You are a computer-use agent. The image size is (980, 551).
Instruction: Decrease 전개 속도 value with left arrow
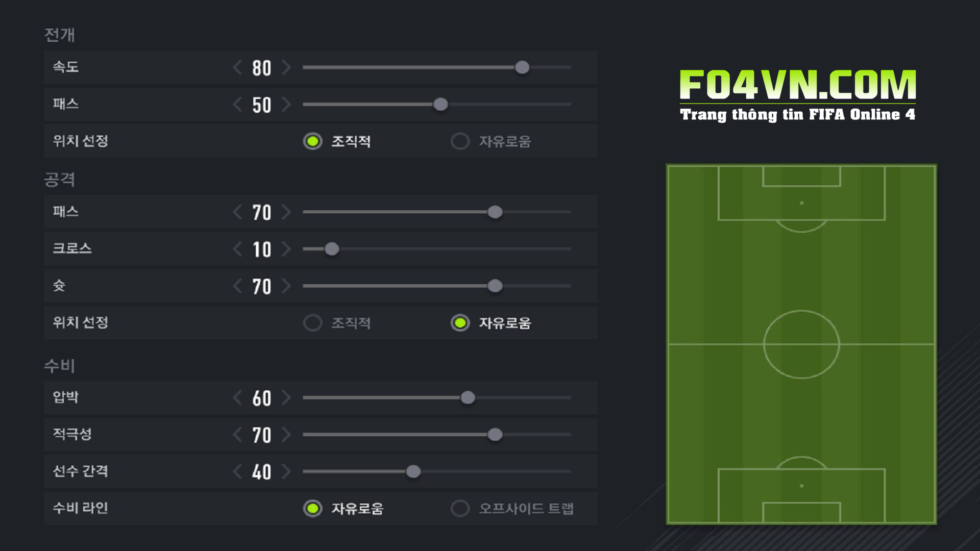pos(237,67)
